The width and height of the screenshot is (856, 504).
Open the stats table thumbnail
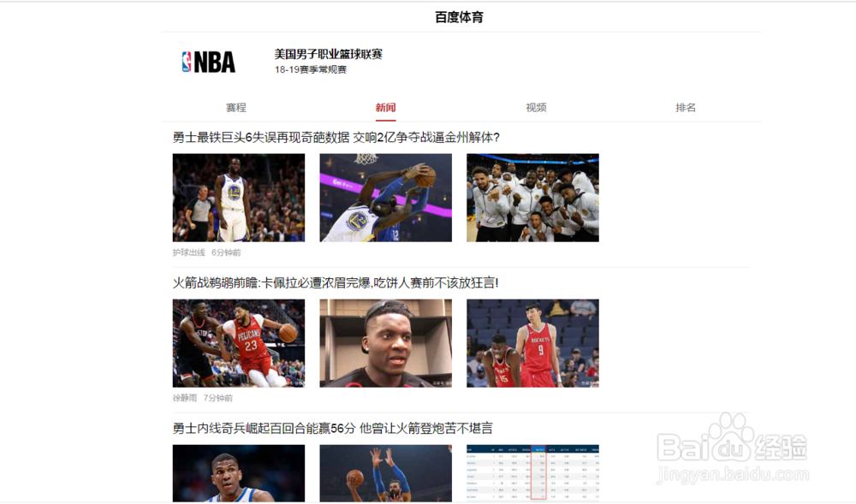point(532,473)
